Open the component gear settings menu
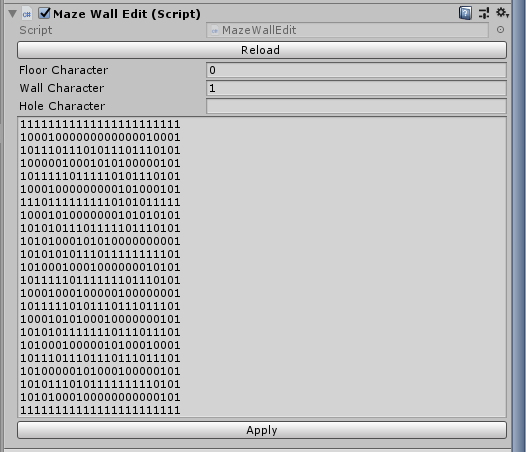 (x=502, y=13)
